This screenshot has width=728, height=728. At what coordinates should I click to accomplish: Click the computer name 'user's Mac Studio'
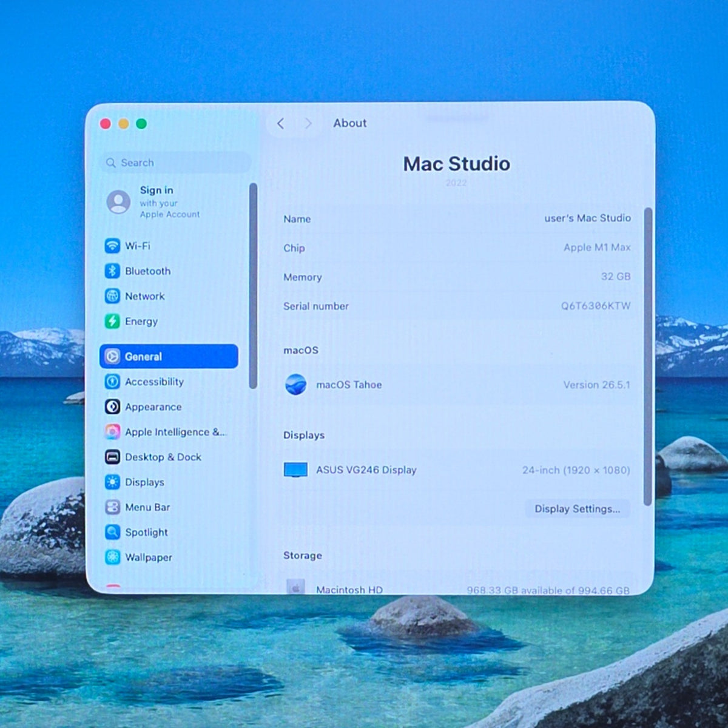tap(587, 218)
